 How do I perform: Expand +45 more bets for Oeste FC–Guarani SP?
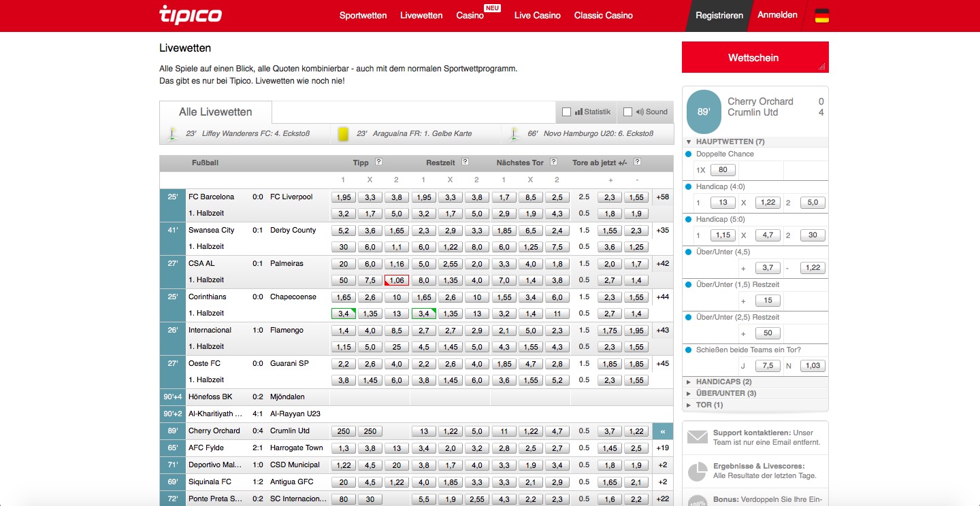coord(662,364)
